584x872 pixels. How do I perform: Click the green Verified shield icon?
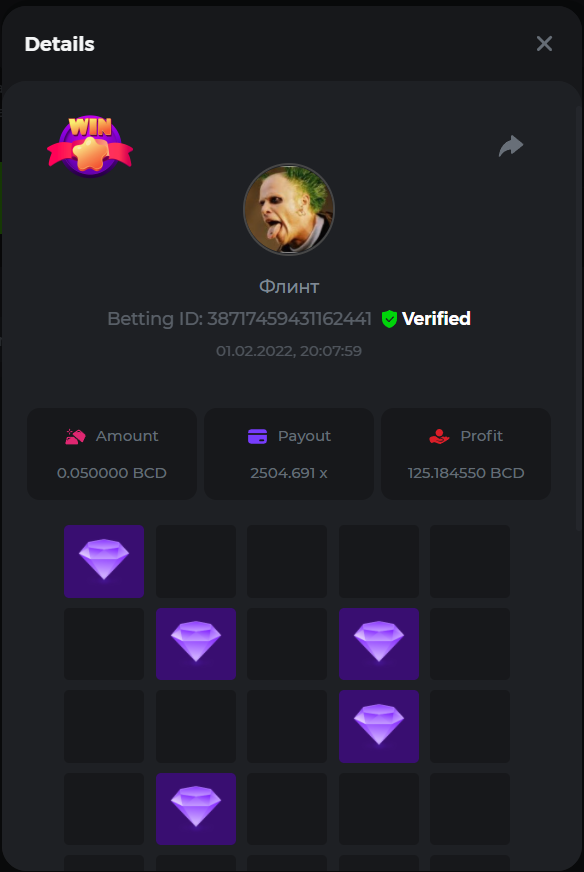389,319
